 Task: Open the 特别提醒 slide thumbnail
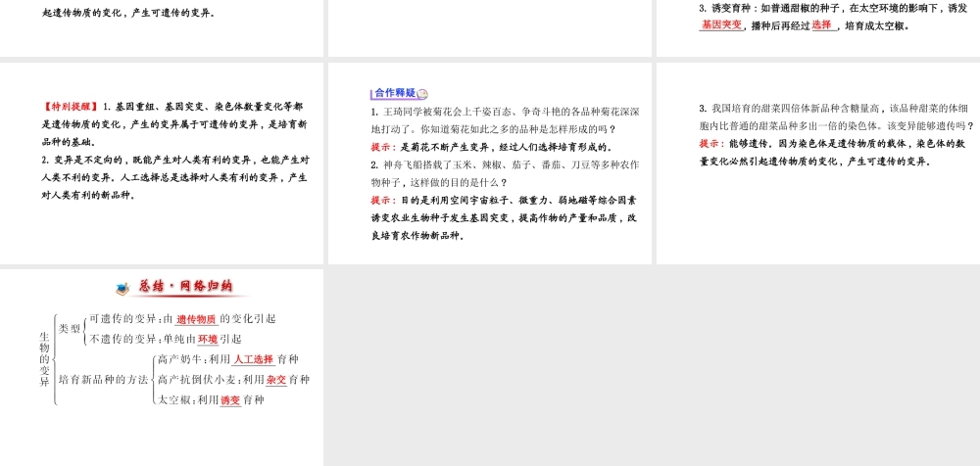click(x=162, y=163)
